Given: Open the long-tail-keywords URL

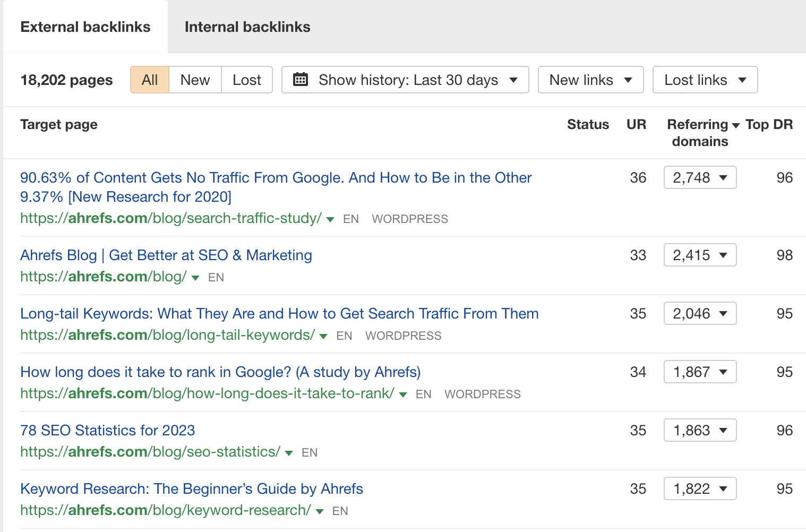Looking at the screenshot, I should [168, 335].
